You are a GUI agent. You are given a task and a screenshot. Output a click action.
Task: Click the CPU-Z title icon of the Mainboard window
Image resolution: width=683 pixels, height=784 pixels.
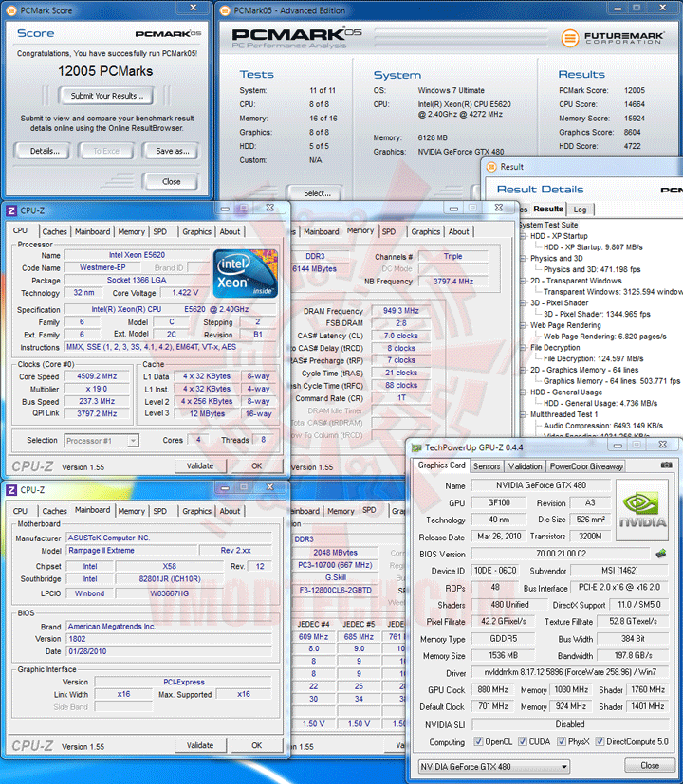point(11,490)
